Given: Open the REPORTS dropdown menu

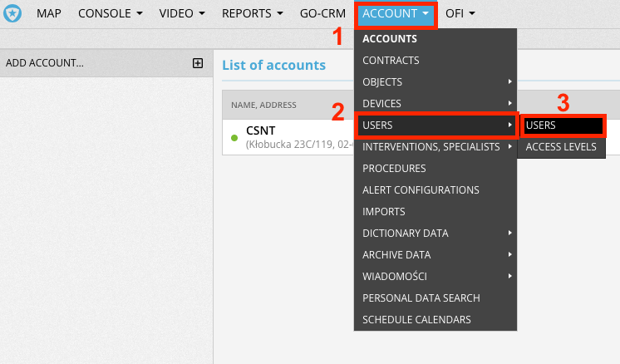Looking at the screenshot, I should pyautogui.click(x=253, y=14).
